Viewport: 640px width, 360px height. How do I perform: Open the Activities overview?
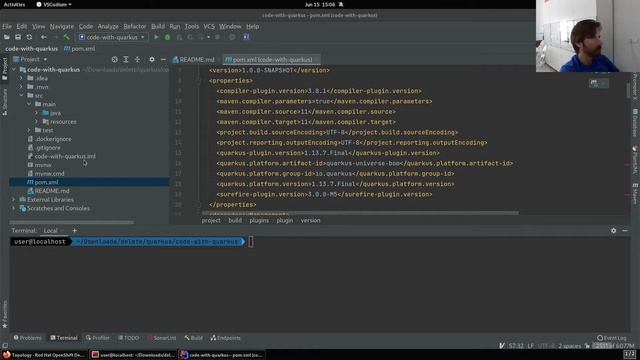click(14, 4)
